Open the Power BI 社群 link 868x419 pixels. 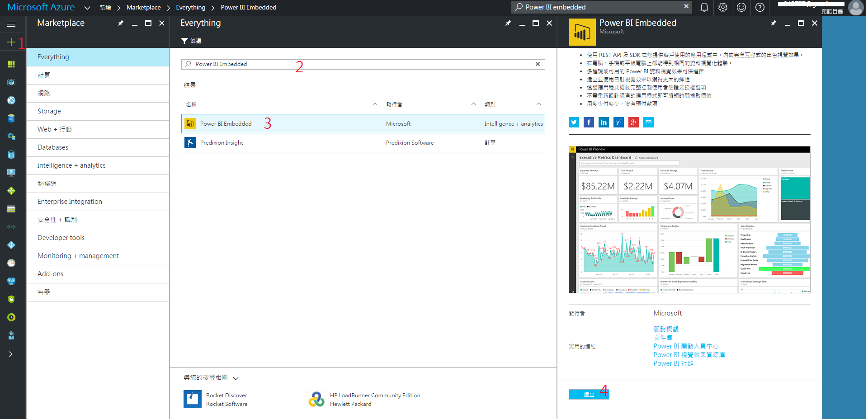673,363
